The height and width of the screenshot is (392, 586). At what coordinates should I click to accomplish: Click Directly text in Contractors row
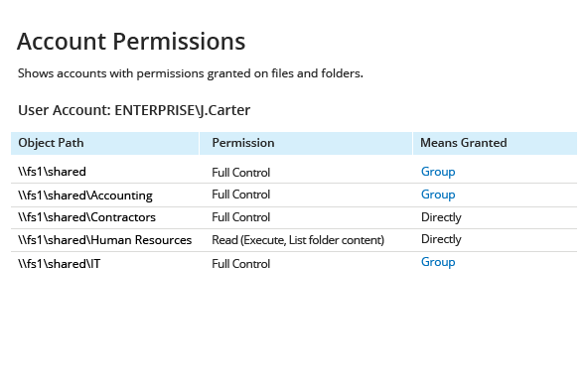[441, 217]
